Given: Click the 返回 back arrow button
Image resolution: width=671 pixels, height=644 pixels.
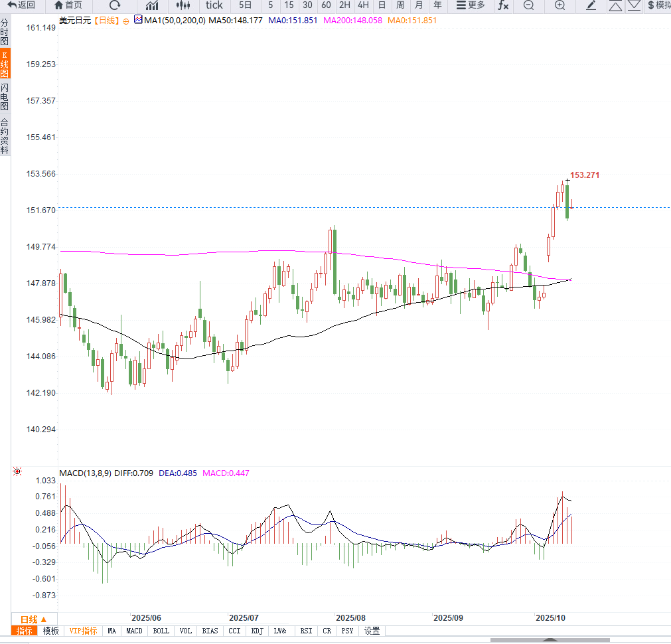Looking at the screenshot, I should click(x=21, y=5).
